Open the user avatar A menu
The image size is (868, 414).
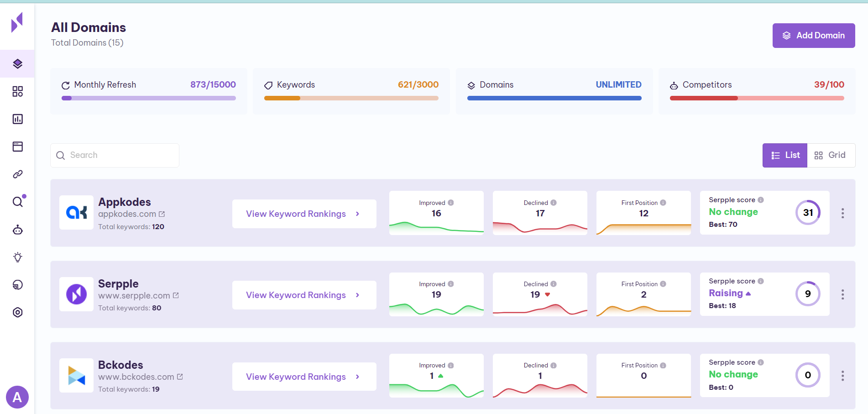pos(17,397)
